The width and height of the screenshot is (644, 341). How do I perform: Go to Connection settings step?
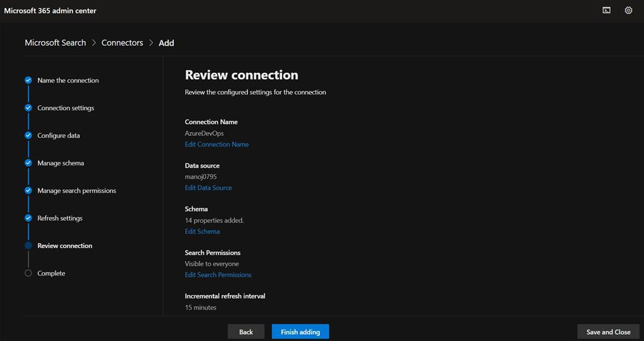65,108
